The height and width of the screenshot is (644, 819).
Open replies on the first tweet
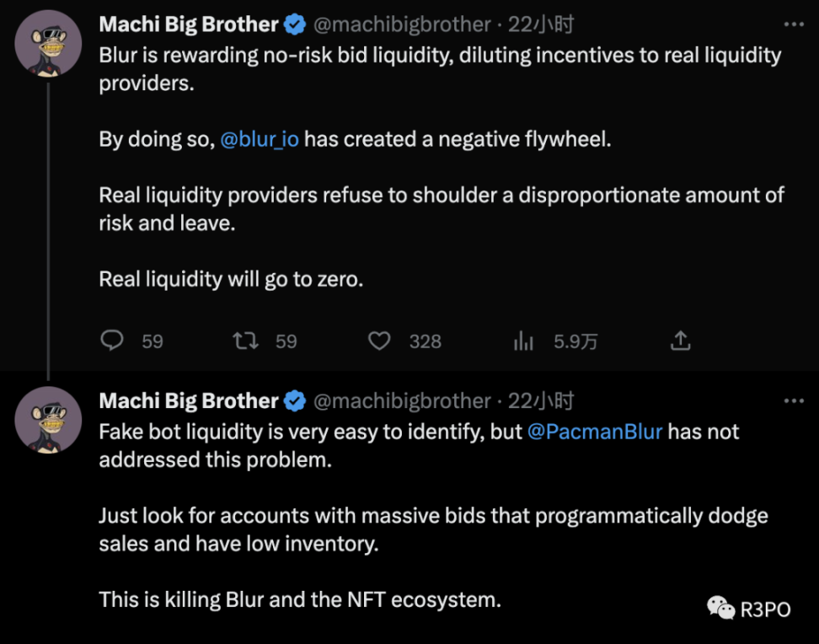(x=112, y=341)
